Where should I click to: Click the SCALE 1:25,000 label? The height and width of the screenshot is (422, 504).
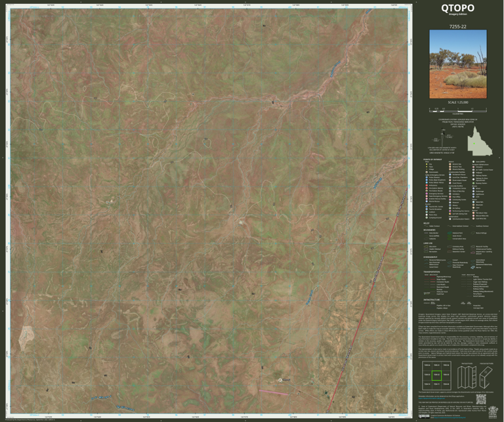[458, 102]
